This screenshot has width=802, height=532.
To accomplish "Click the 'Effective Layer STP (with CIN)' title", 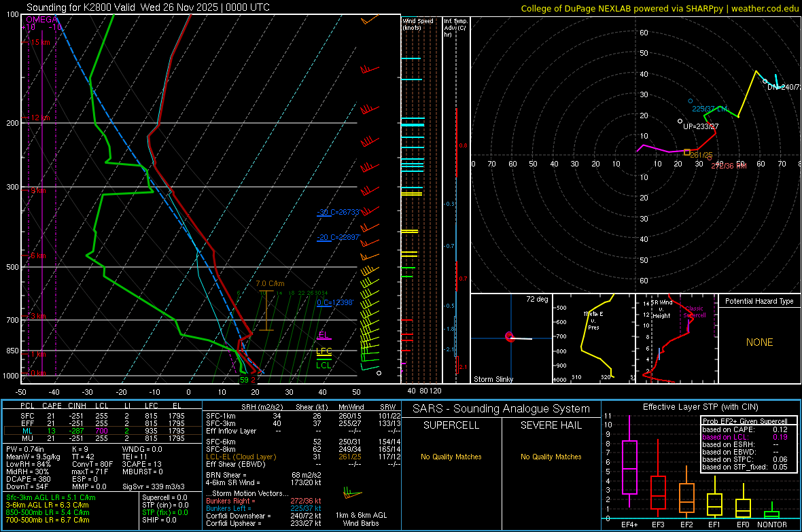I will click(x=701, y=407).
